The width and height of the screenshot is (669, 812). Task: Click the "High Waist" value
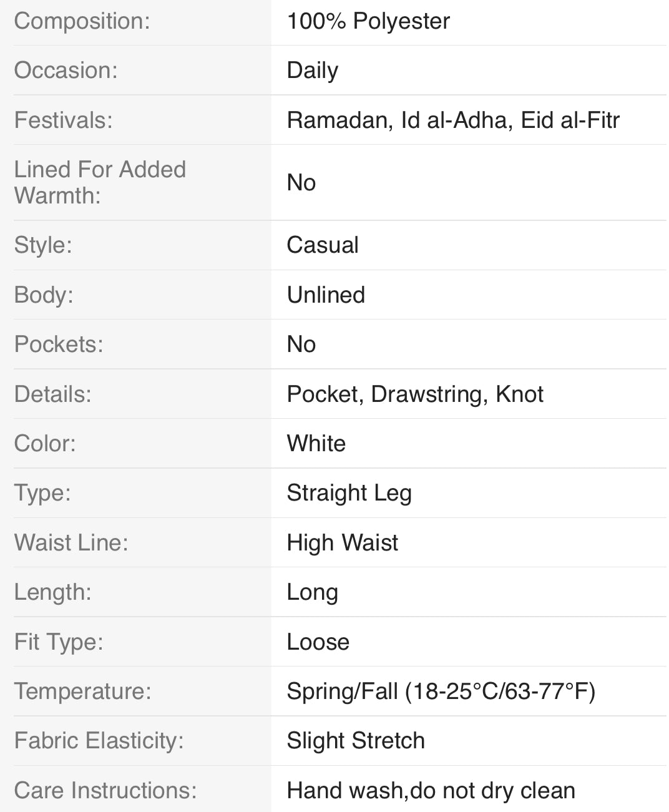(342, 542)
